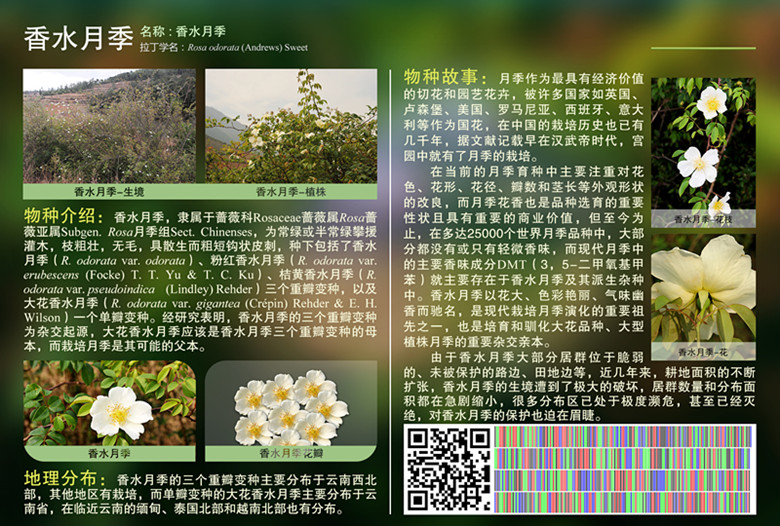Click the QR code image
780x526 pixels.
tap(446, 468)
